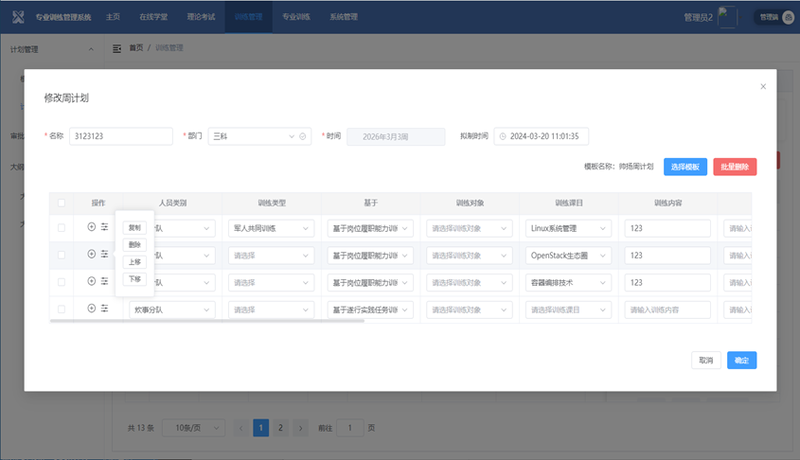Click the settings sliders icon in the first row
This screenshot has width=800, height=460.
[x=104, y=228]
